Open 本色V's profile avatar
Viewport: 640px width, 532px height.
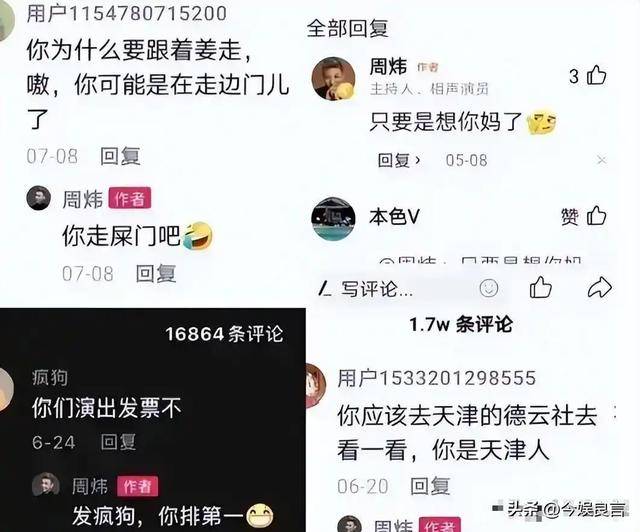pyautogui.click(x=333, y=219)
